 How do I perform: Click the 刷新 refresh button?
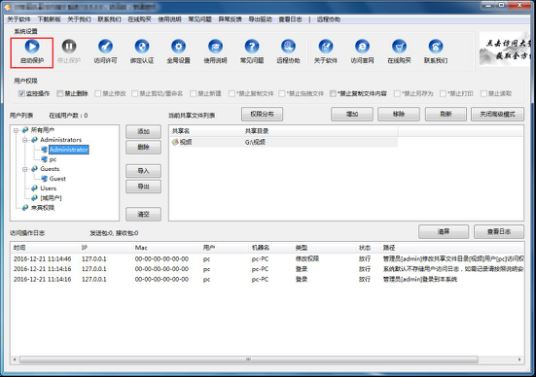[446, 114]
